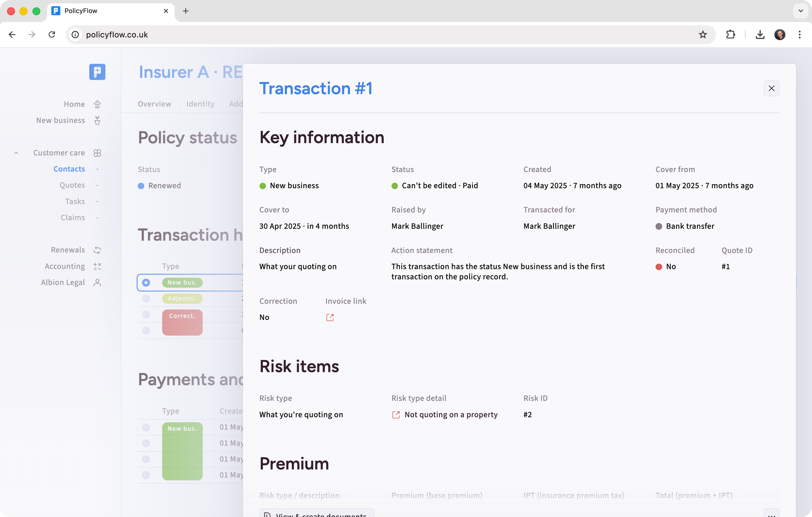
Task: Select the last payments row radio button
Action: [146, 475]
